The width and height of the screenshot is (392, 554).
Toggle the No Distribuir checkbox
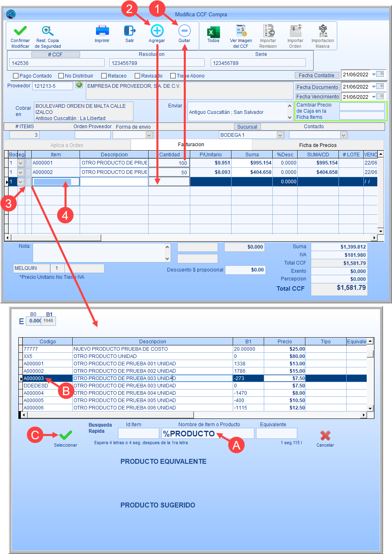pos(61,76)
